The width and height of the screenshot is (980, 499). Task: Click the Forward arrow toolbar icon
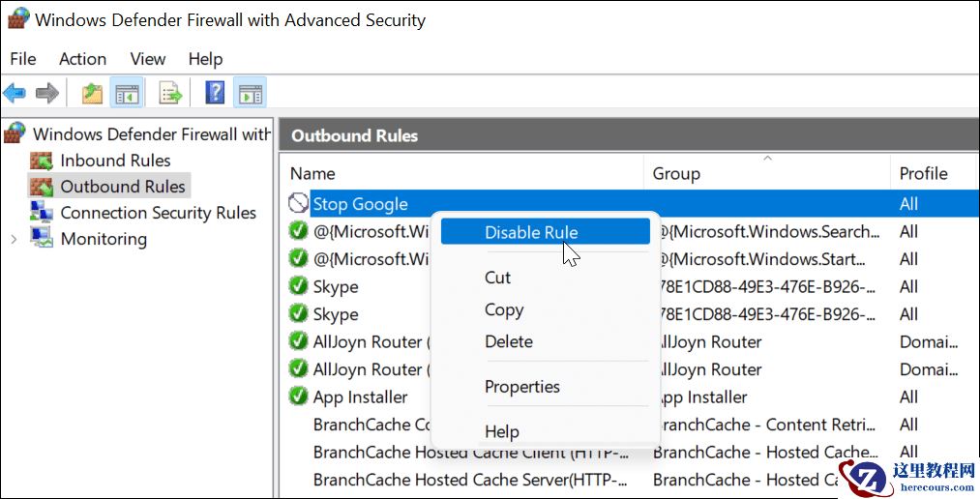pos(46,93)
